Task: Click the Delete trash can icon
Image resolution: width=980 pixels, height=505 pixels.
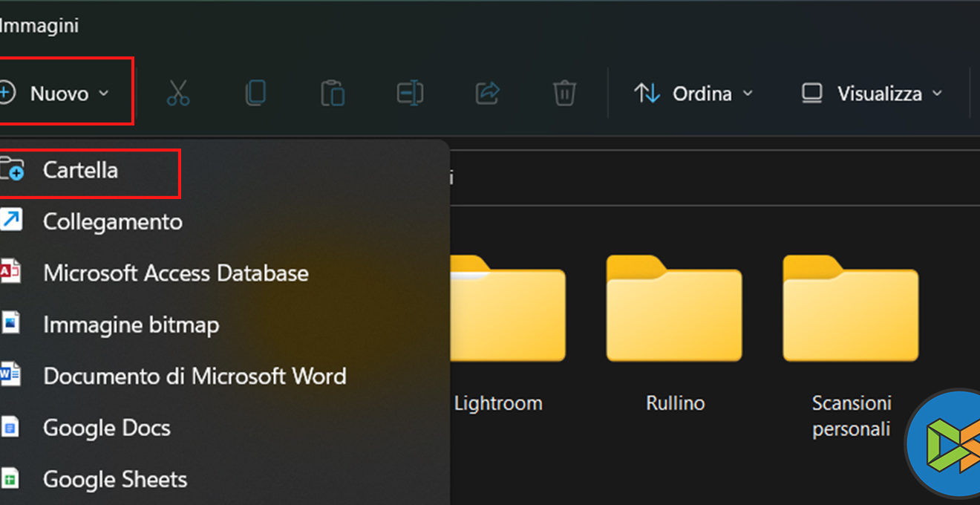Action: [564, 94]
